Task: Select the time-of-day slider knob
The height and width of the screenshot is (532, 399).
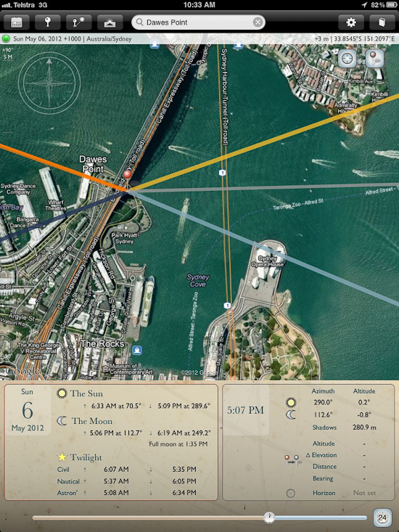Action: (x=269, y=517)
